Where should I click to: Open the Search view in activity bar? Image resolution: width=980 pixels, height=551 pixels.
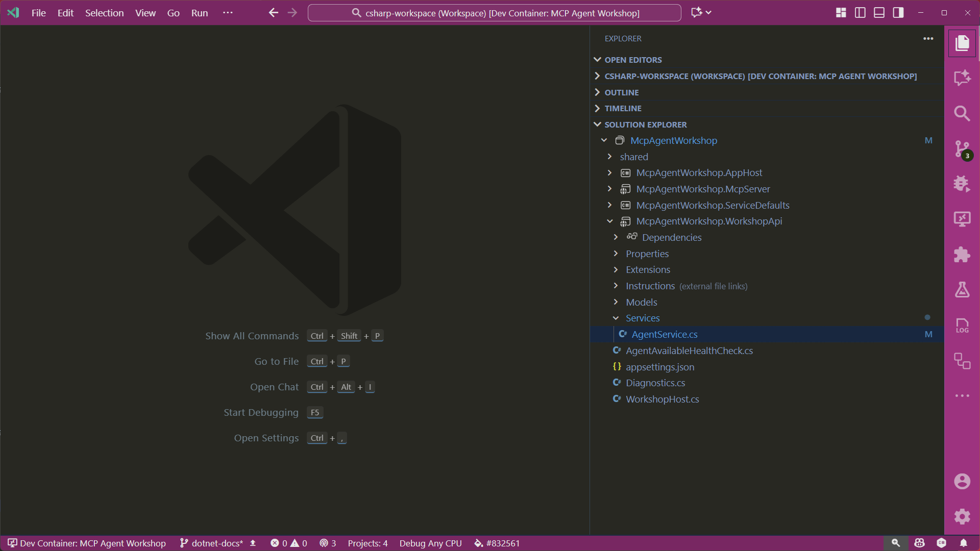(x=962, y=113)
